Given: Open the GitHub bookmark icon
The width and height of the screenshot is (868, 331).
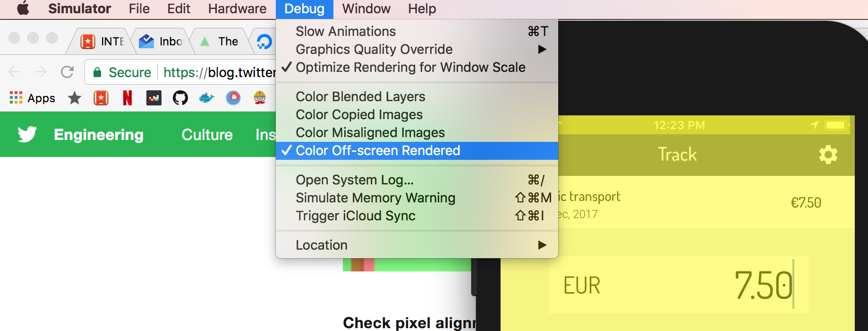Looking at the screenshot, I should pos(180,98).
